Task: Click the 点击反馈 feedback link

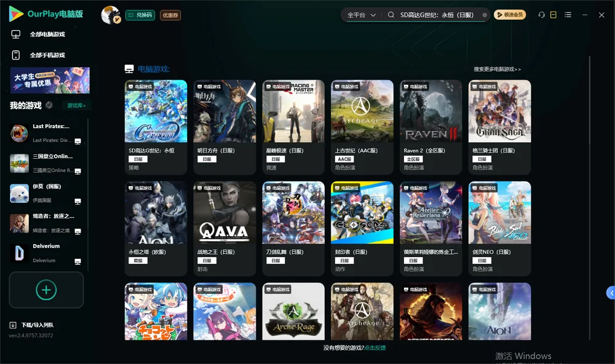Action: pyautogui.click(x=375, y=348)
